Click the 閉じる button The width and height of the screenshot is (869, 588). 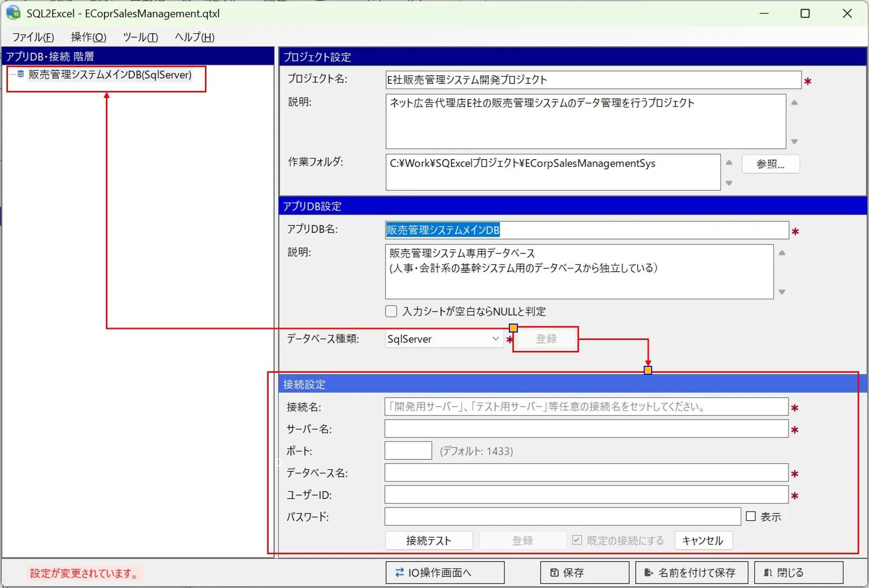798,573
